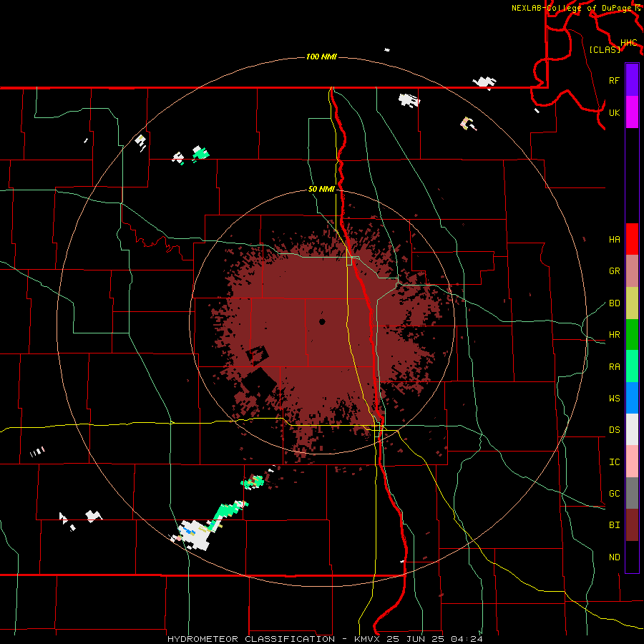The height and width of the screenshot is (644, 644).
Task: Click the "IC" legend label text
Action: click(614, 462)
